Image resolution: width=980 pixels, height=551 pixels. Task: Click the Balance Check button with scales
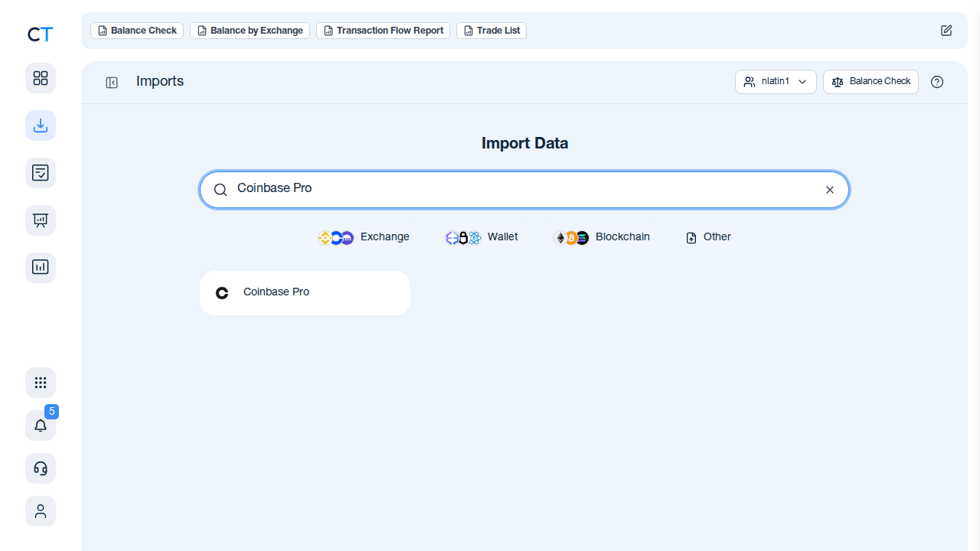871,82
